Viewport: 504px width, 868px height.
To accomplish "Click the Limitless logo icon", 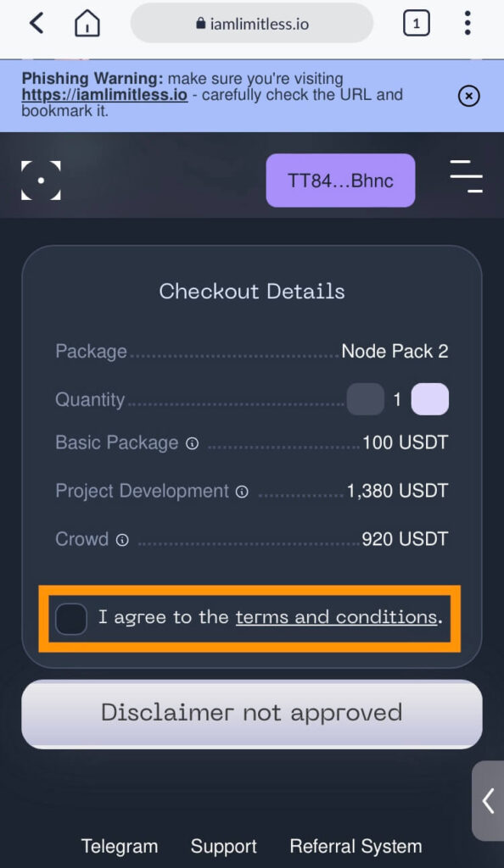I will pyautogui.click(x=41, y=181).
